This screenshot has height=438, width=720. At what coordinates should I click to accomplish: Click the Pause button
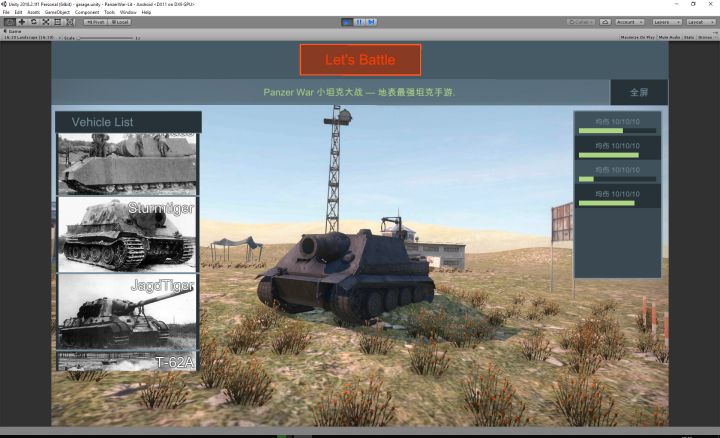(359, 22)
